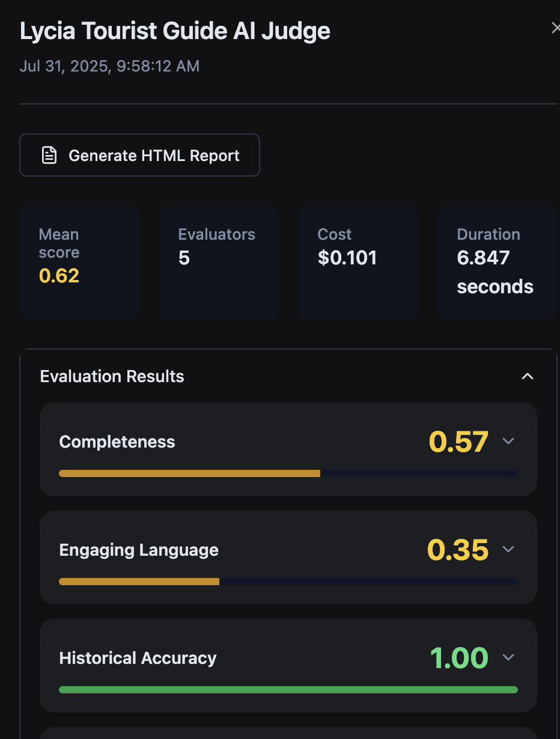Click the document icon on Generate HTML Report
The width and height of the screenshot is (560, 739).
(x=49, y=156)
